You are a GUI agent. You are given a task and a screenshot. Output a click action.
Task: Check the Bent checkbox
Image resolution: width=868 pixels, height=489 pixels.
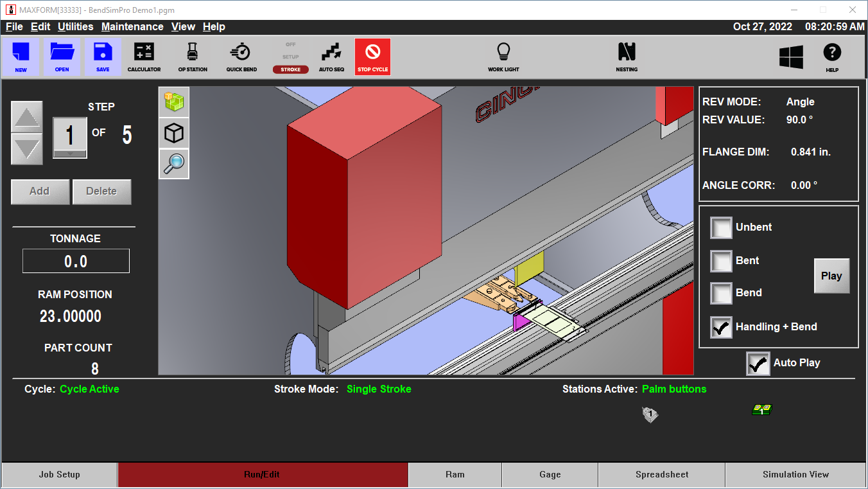(x=721, y=261)
